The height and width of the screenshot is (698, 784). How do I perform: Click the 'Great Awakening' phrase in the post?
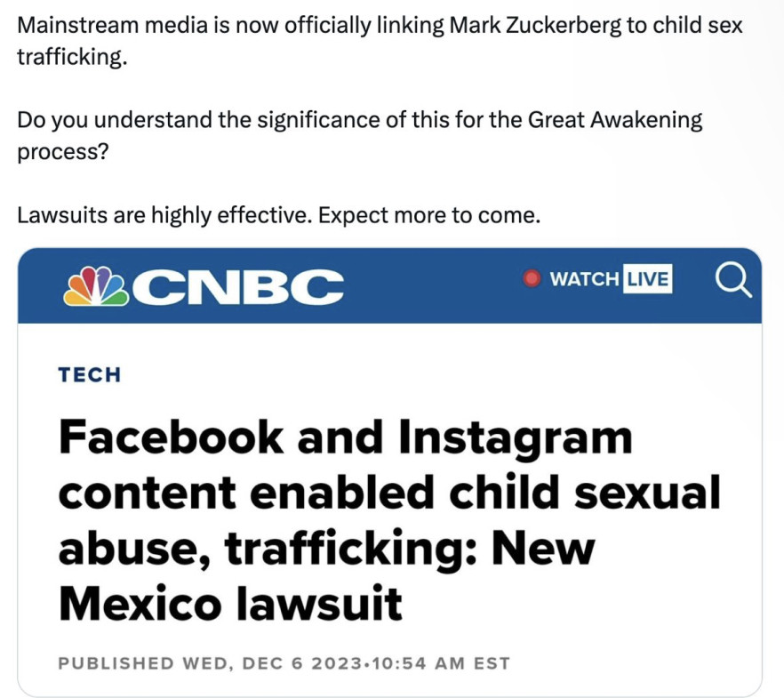pos(628,119)
